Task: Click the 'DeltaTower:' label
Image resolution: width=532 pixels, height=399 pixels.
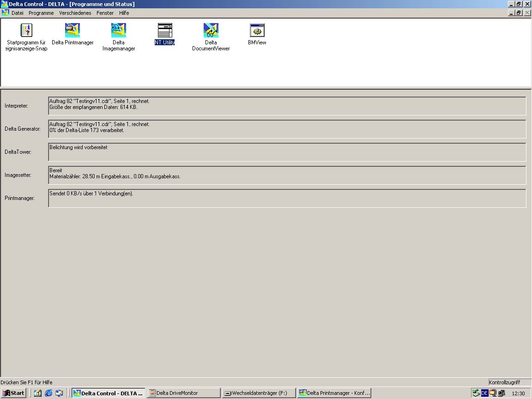Action: coord(18,152)
